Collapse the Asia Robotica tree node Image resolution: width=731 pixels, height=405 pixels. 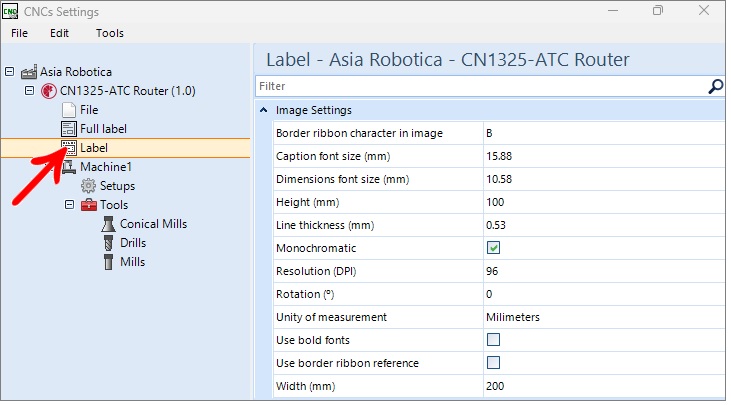tap(9, 72)
